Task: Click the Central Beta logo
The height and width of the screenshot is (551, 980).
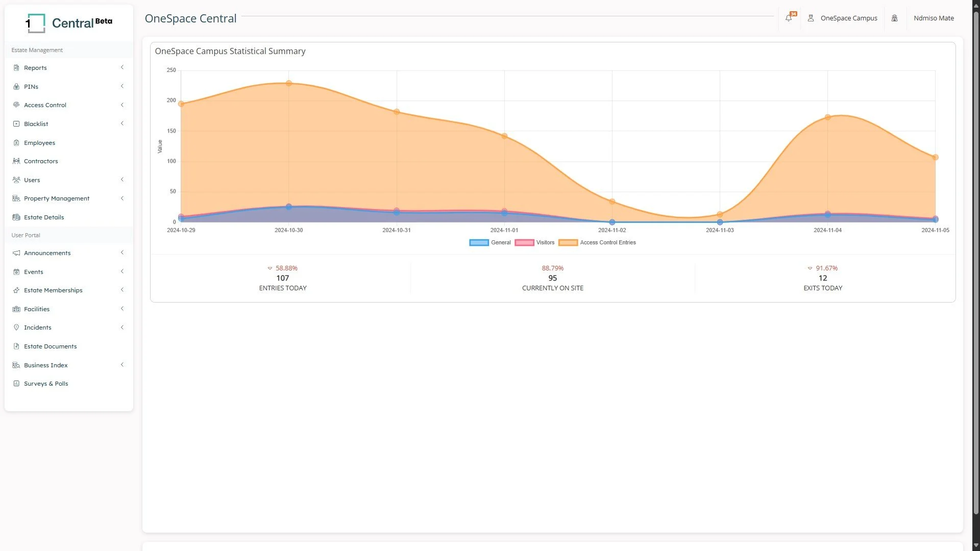Action: pos(69,23)
